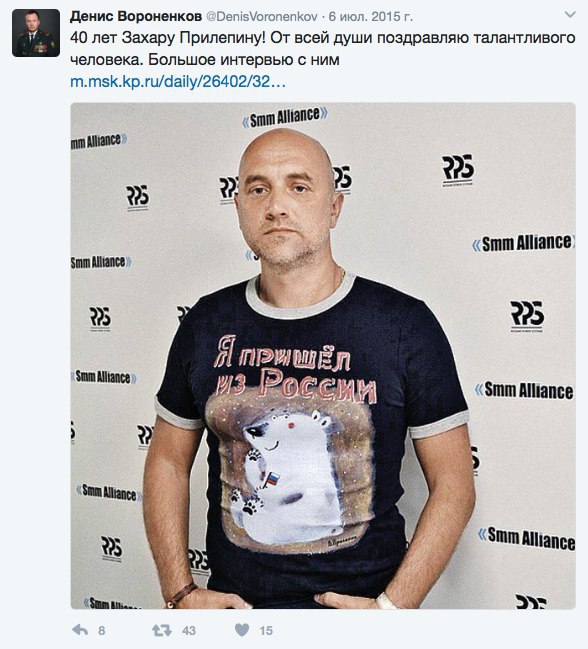The height and width of the screenshot is (649, 588).
Task: Open Денис Вороненков display name link
Action: tap(136, 16)
